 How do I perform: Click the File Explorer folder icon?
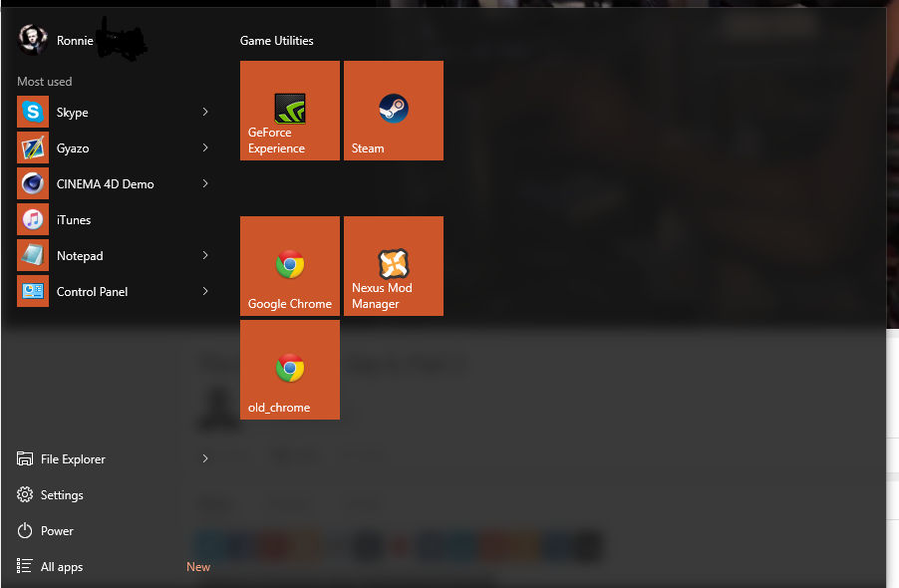[x=25, y=458]
